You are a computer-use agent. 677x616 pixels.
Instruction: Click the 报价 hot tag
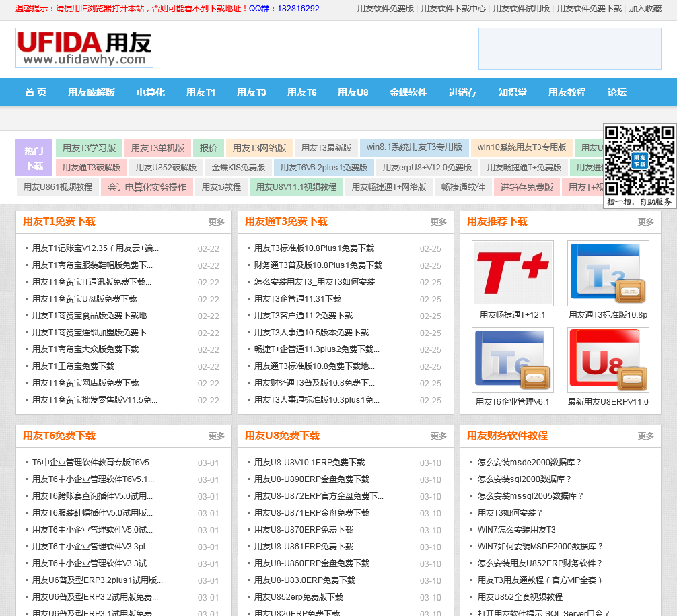point(209,148)
